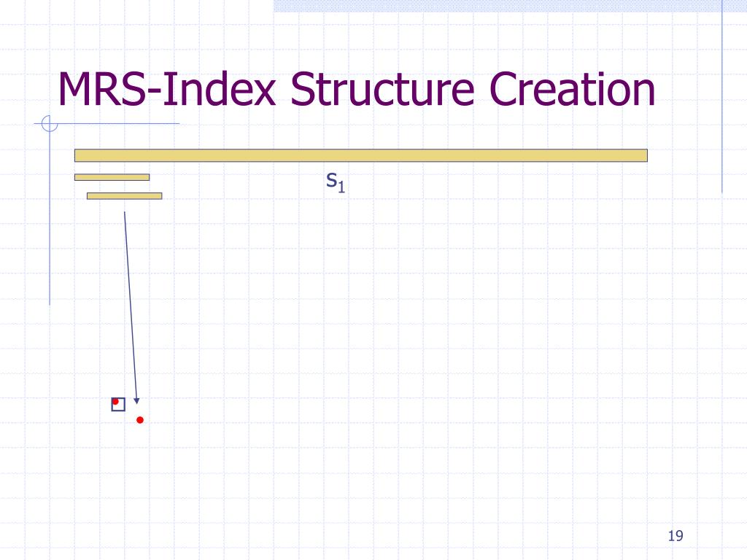This screenshot has height=560, width=747.
Task: Select the second shifted yellow window bar
Action: [124, 195]
